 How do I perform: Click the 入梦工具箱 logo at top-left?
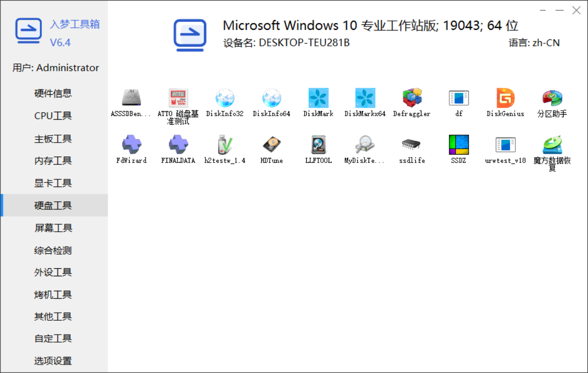tap(28, 31)
